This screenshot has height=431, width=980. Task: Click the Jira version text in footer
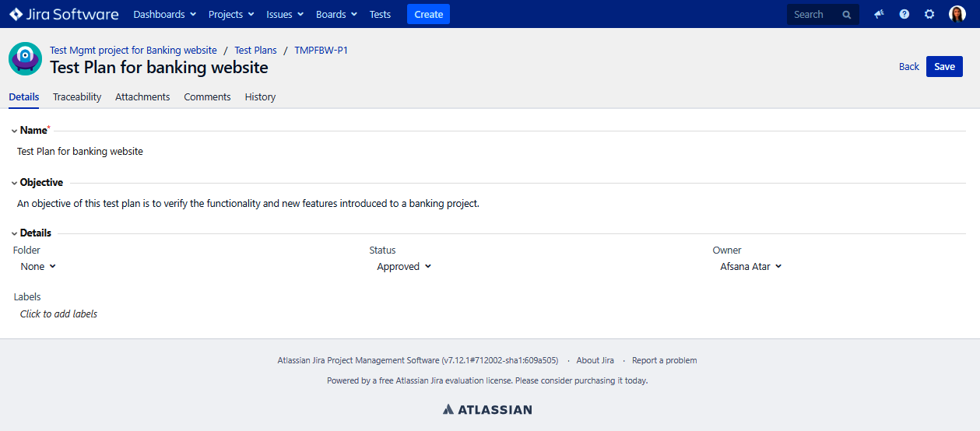pyautogui.click(x=418, y=360)
